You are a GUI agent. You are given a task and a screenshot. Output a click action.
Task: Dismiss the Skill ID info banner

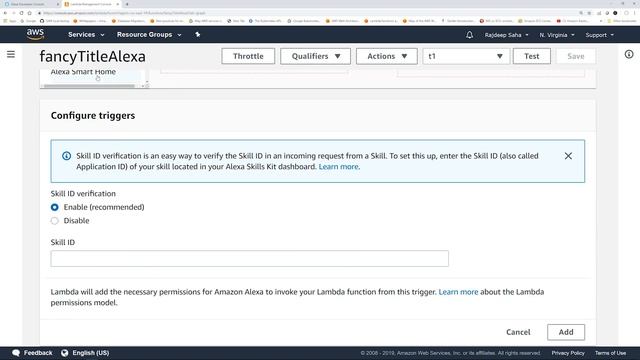(568, 156)
